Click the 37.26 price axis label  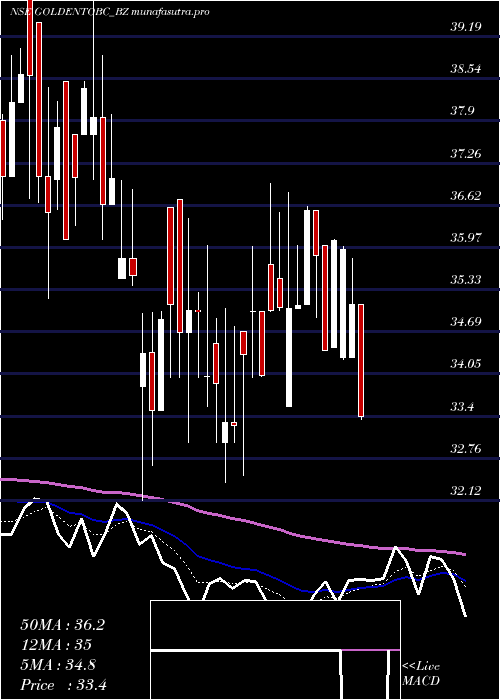tap(466, 154)
